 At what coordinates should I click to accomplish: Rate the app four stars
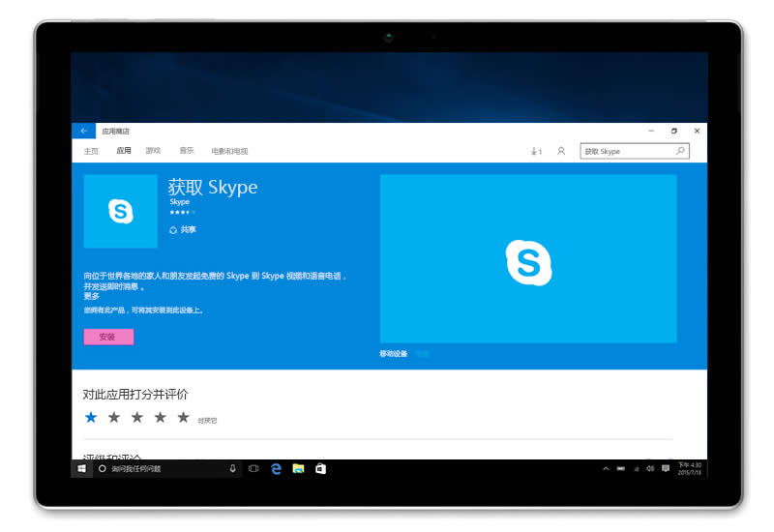pos(161,418)
